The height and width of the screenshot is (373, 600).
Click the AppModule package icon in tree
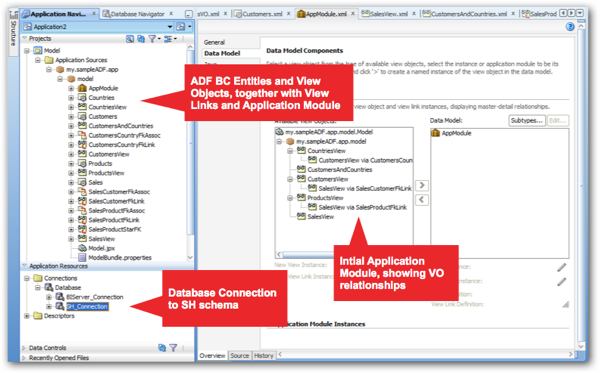[82, 88]
